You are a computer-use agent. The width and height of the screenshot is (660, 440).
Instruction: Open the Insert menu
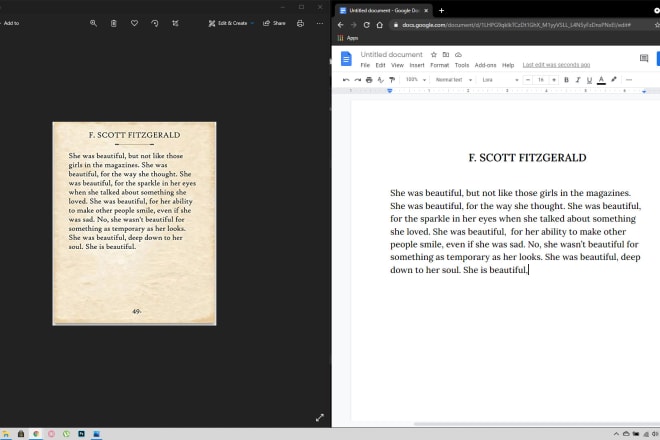pyautogui.click(x=417, y=65)
